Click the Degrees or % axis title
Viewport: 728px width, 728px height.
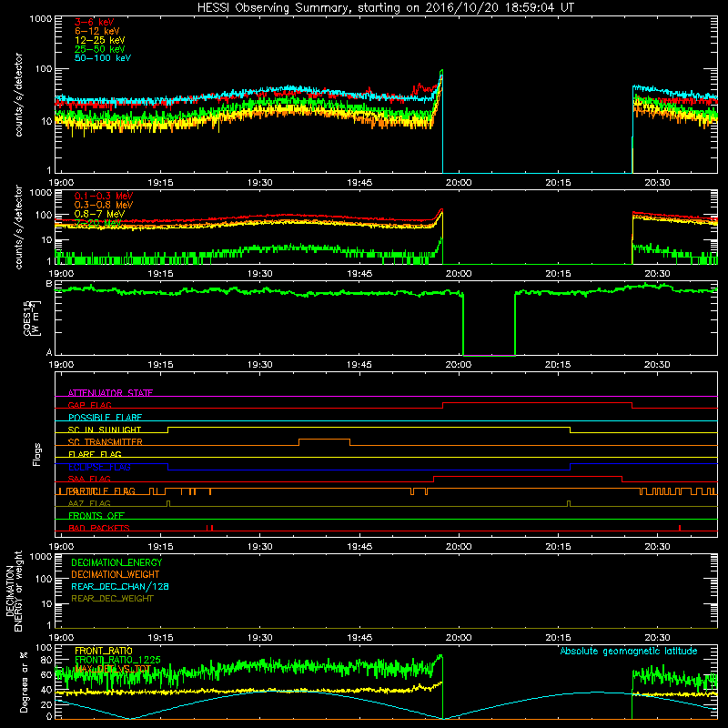[24, 682]
